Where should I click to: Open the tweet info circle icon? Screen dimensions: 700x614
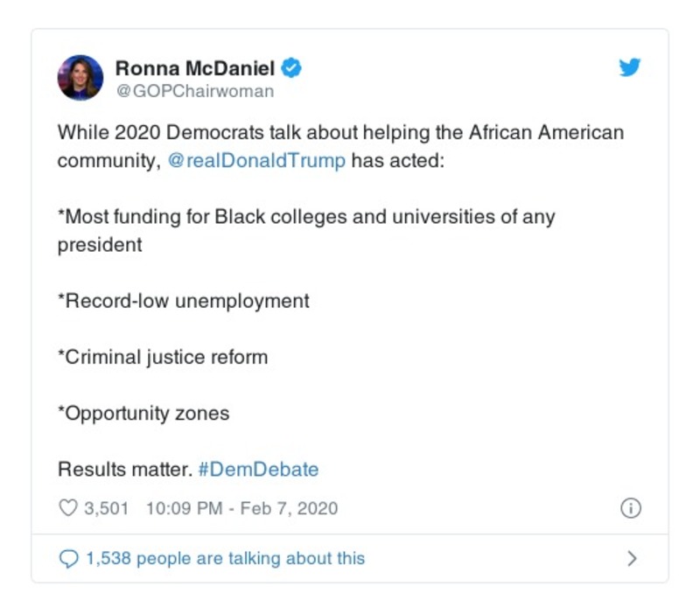pyautogui.click(x=630, y=508)
